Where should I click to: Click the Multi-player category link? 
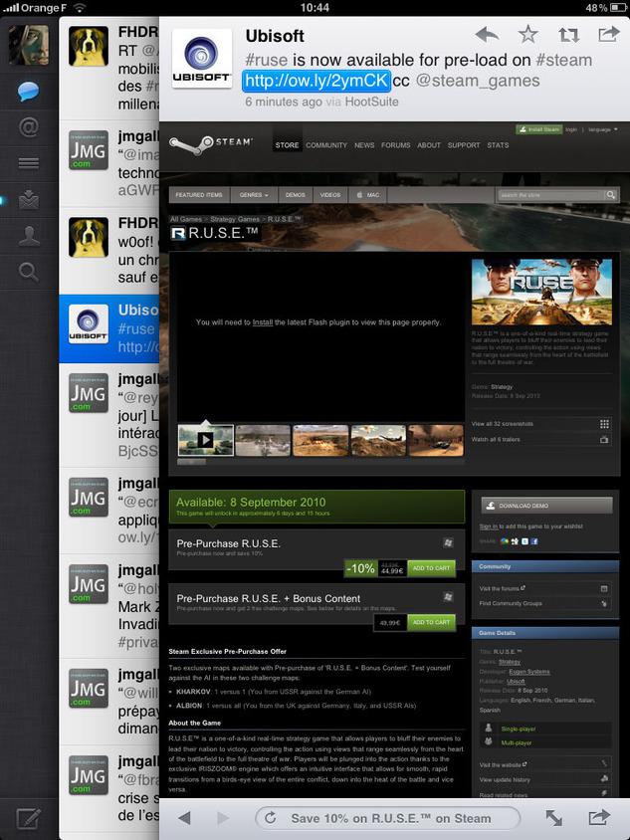pyautogui.click(x=517, y=743)
